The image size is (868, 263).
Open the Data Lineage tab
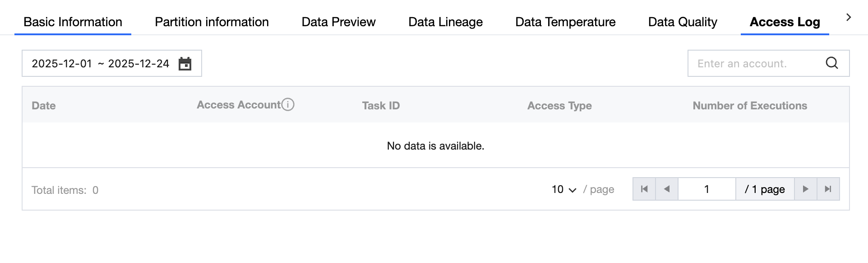click(445, 22)
